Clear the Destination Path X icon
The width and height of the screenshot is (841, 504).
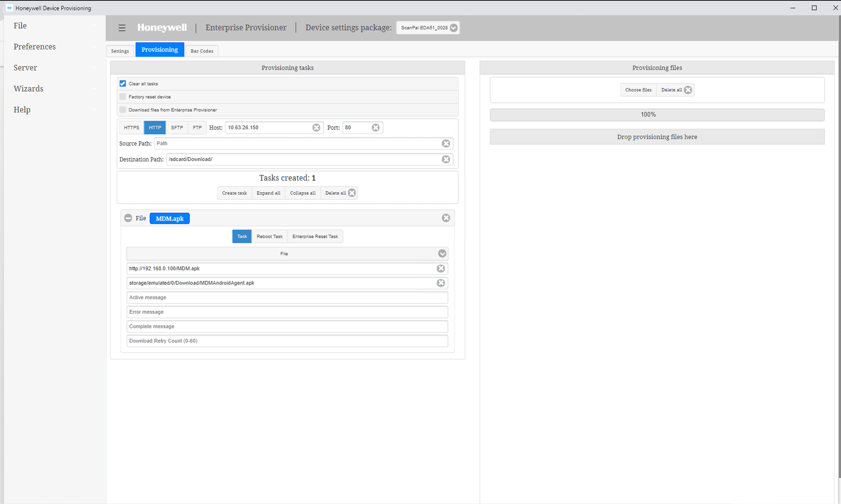[446, 159]
